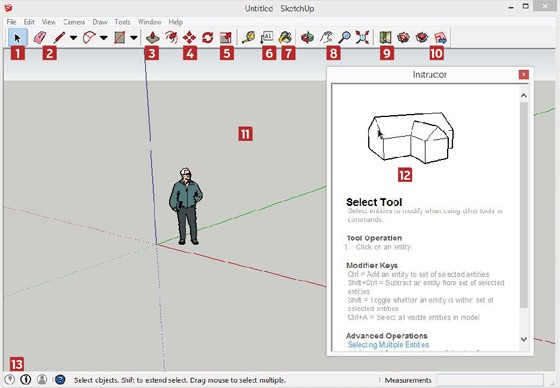Viewport: 560px width, 388px height.
Task: Open the Draw menu
Action: [100, 22]
